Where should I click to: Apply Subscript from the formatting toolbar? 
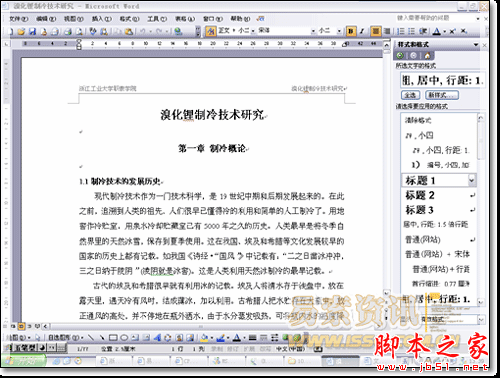[464, 31]
